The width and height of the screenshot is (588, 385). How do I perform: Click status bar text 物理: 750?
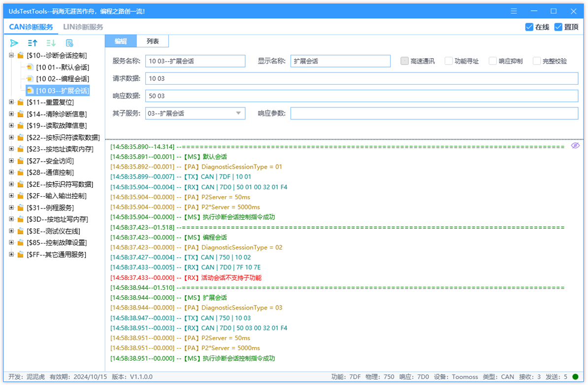coord(380,377)
